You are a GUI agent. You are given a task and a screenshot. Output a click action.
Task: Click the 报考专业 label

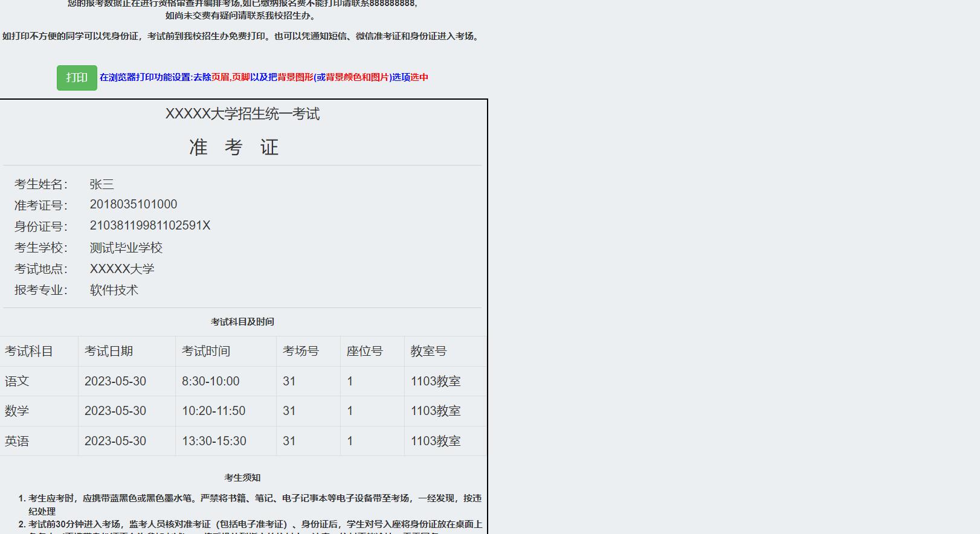(41, 290)
